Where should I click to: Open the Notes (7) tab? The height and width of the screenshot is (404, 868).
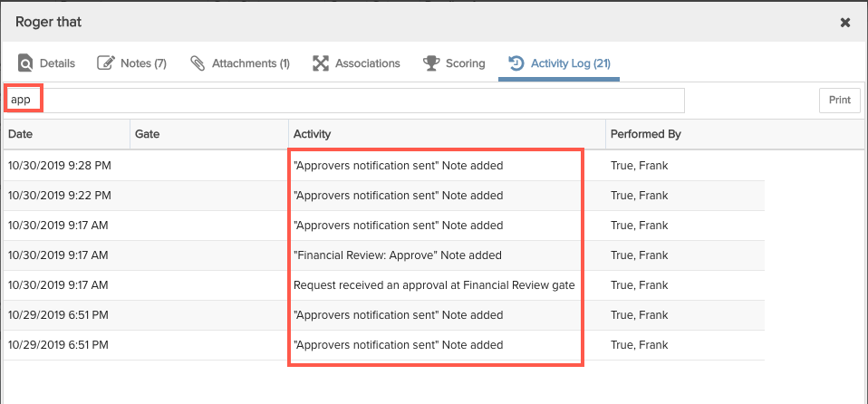pos(131,63)
